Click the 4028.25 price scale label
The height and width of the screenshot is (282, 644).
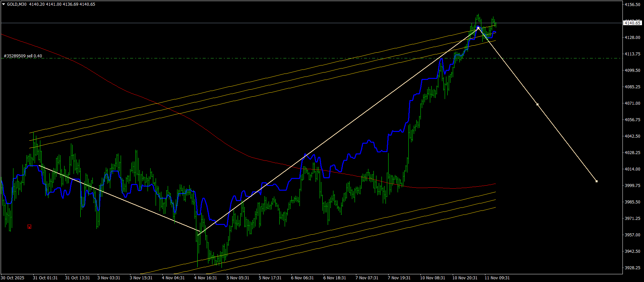pyautogui.click(x=632, y=153)
